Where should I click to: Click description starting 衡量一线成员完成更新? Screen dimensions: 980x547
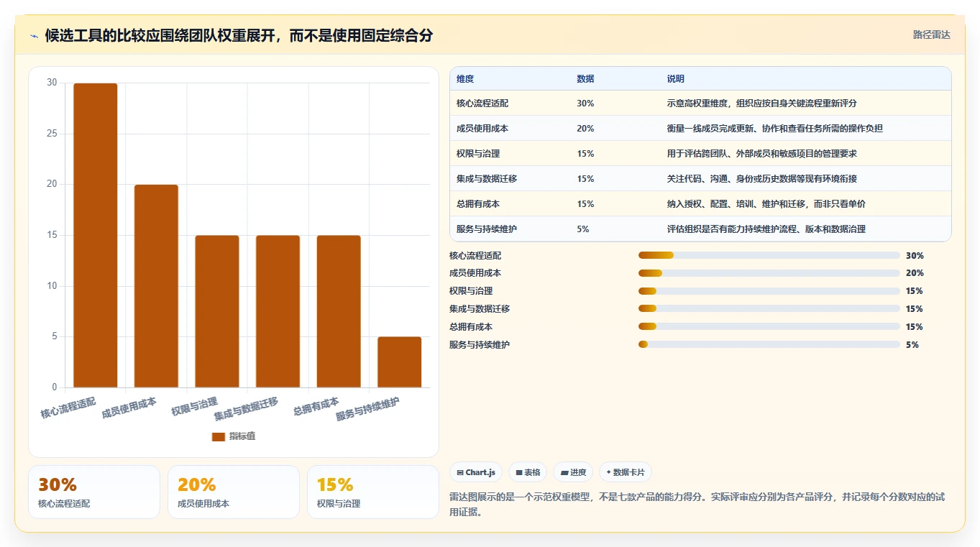[775, 129]
